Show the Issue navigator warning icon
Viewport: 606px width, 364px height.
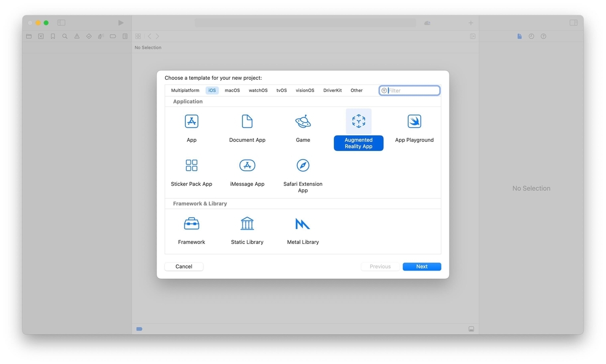(x=77, y=36)
